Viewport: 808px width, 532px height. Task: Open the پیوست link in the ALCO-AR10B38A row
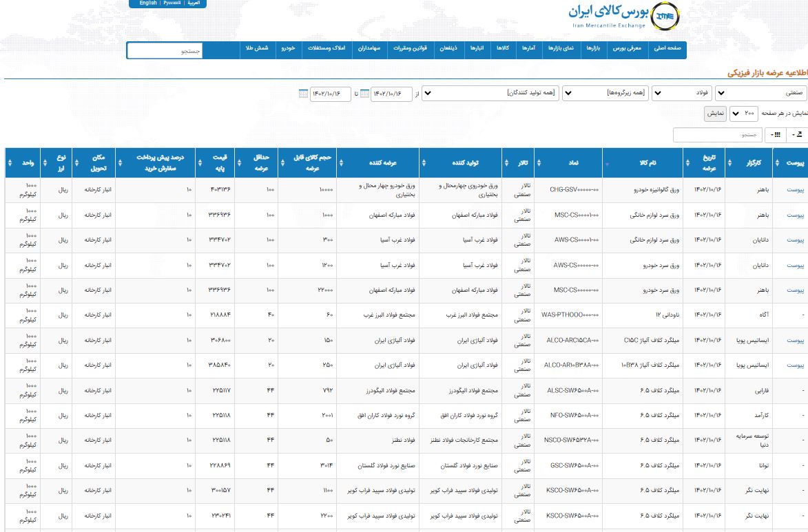(795, 365)
